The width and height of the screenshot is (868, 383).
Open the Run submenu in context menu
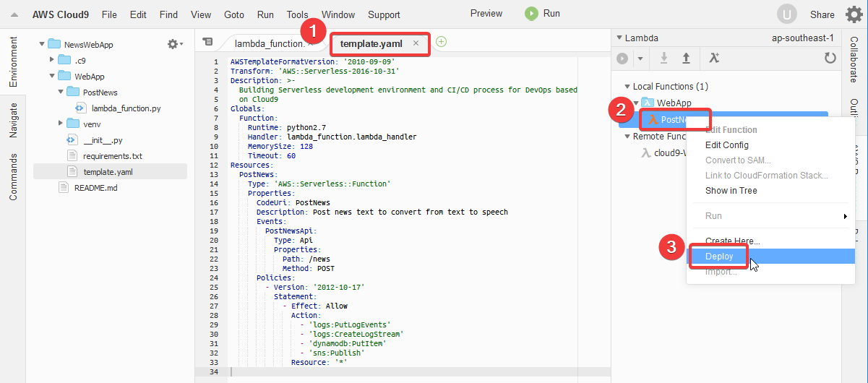[770, 216]
